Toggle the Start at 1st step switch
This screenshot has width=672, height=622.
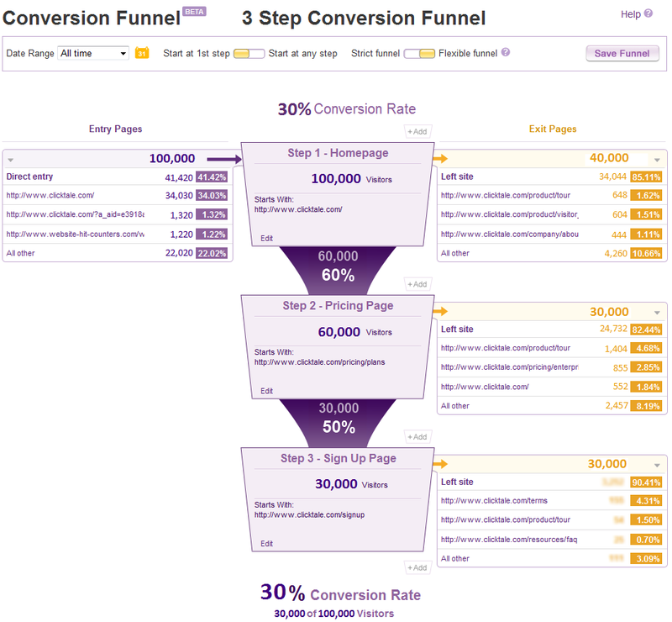pyautogui.click(x=249, y=53)
